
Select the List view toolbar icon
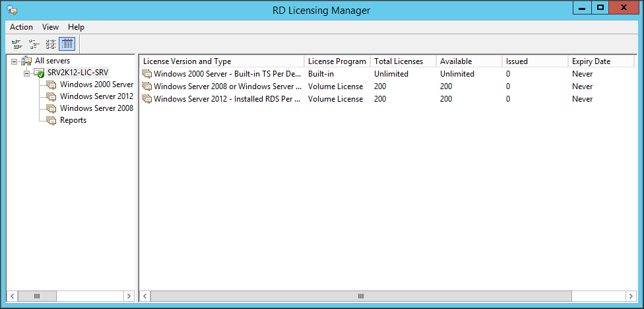pyautogui.click(x=51, y=44)
